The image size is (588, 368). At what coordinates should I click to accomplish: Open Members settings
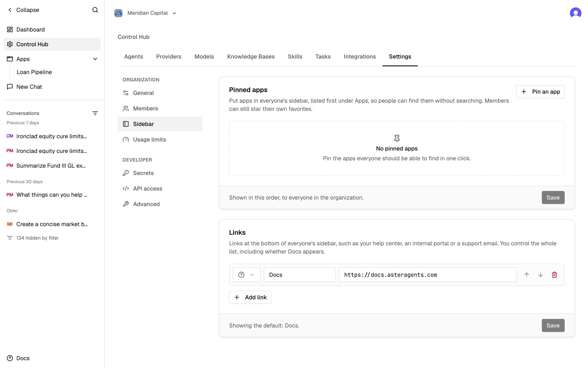(160, 108)
